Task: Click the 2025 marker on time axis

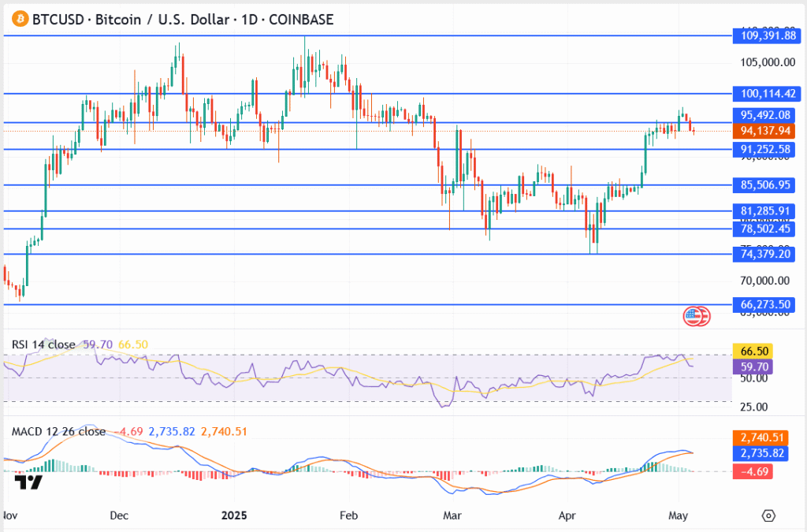Action: coord(234,515)
